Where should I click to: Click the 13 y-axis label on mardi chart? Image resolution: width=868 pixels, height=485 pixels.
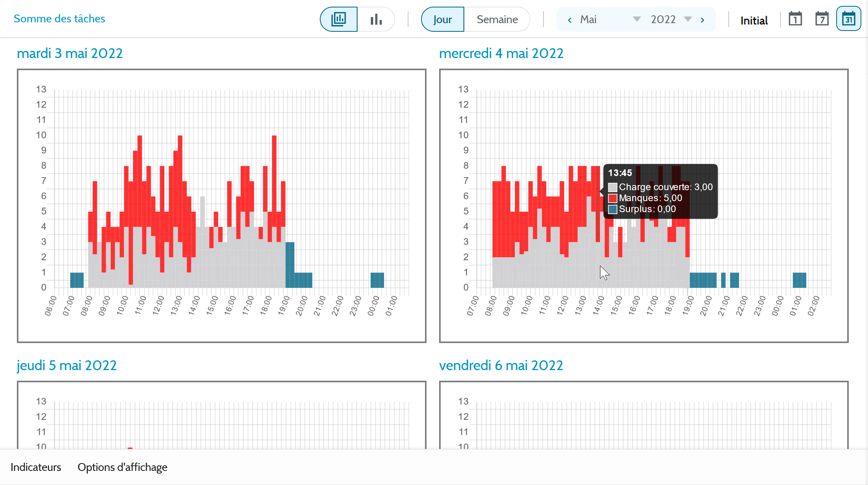pyautogui.click(x=41, y=89)
